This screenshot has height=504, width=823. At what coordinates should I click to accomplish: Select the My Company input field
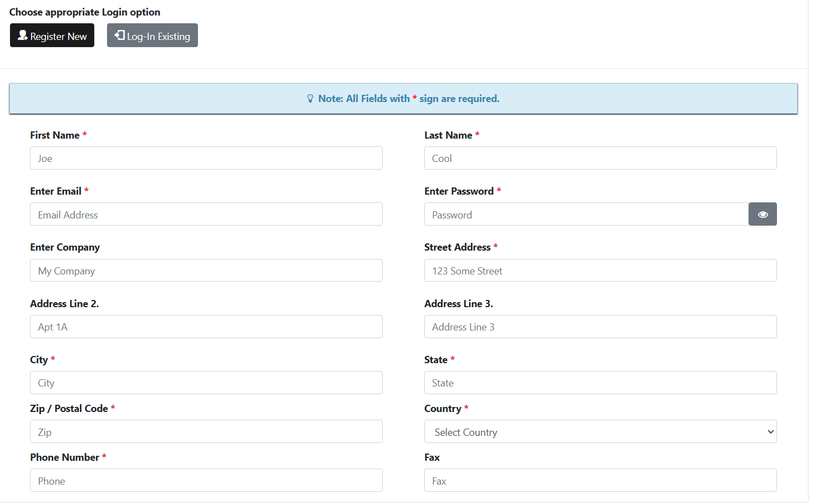point(206,271)
